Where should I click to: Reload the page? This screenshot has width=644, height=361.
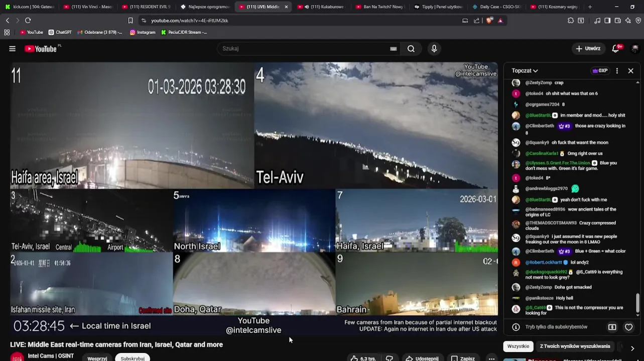(x=28, y=21)
